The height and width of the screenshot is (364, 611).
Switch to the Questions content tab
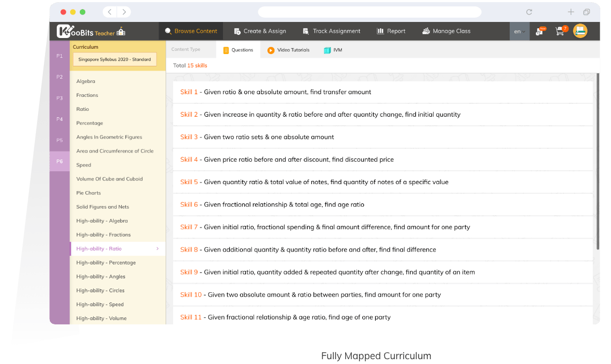pos(238,50)
